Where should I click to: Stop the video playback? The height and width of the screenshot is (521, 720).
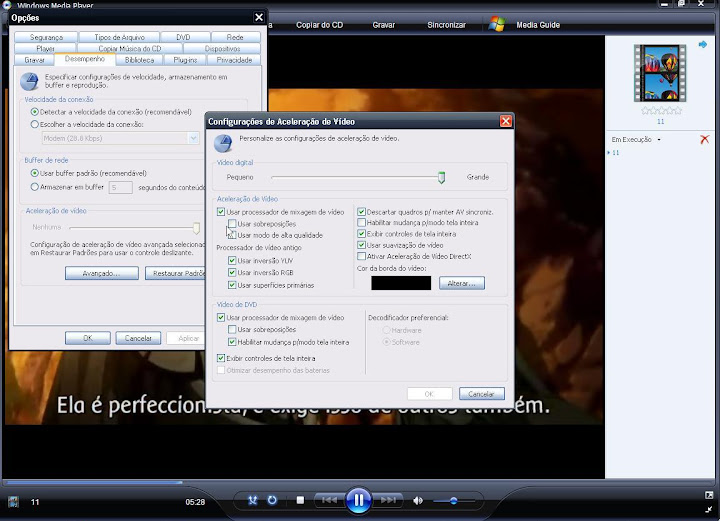tap(300, 500)
